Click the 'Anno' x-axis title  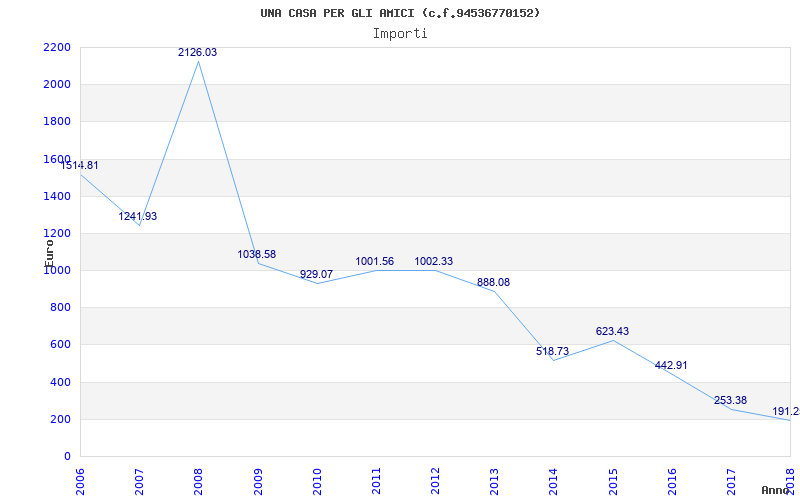pyautogui.click(x=775, y=490)
